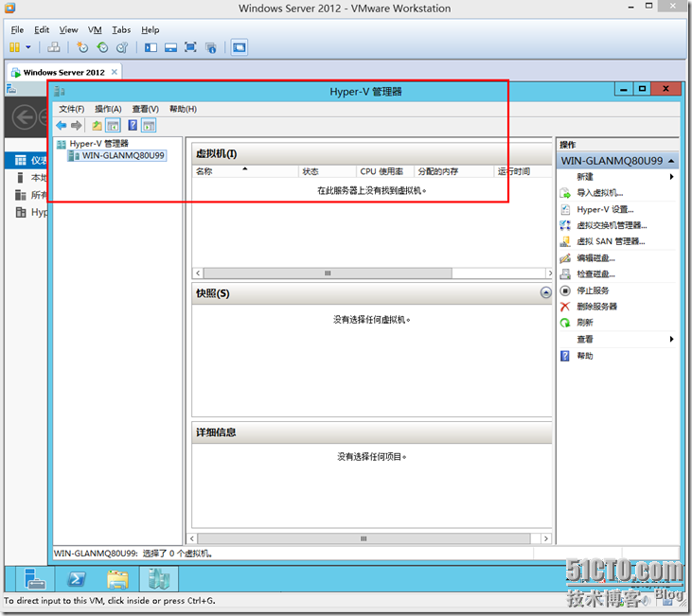
Task: Click the virtual machines list horizontal scrollbar
Action: (328, 273)
